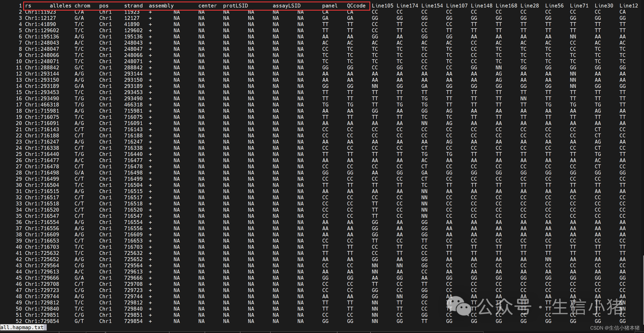
Task: Click the 'assayLSID' header text
Action: coord(286,6)
